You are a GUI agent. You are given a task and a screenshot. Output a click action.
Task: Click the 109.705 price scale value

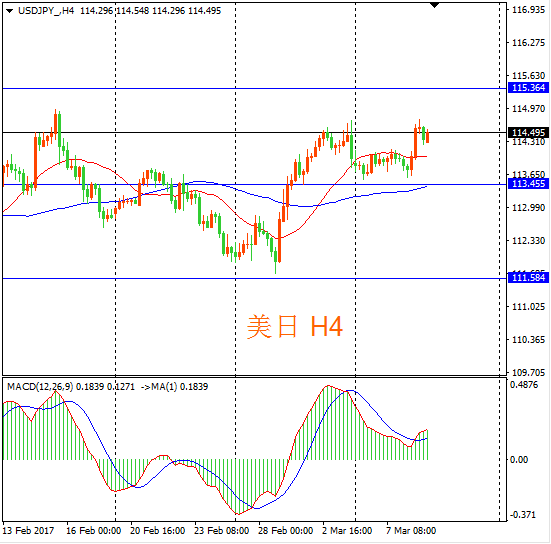528,373
